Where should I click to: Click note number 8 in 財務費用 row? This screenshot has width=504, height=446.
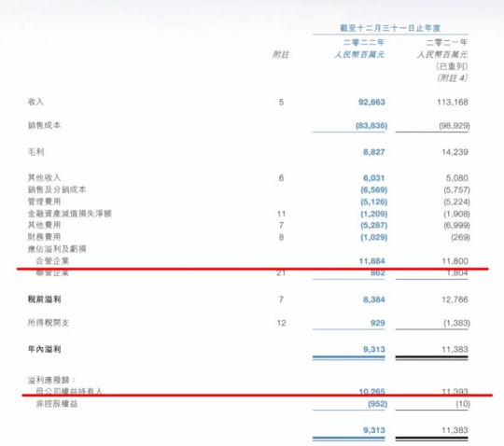(281, 237)
